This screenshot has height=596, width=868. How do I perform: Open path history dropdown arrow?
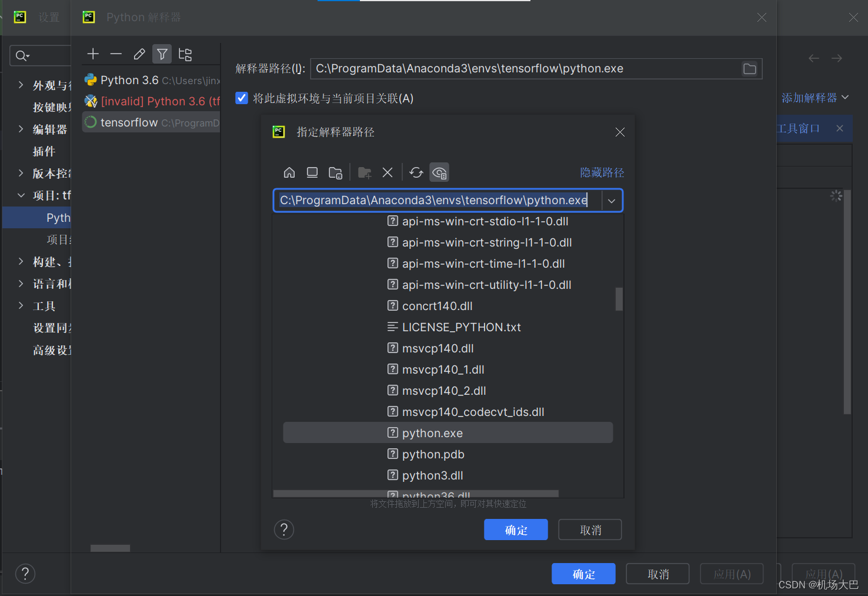coord(612,201)
